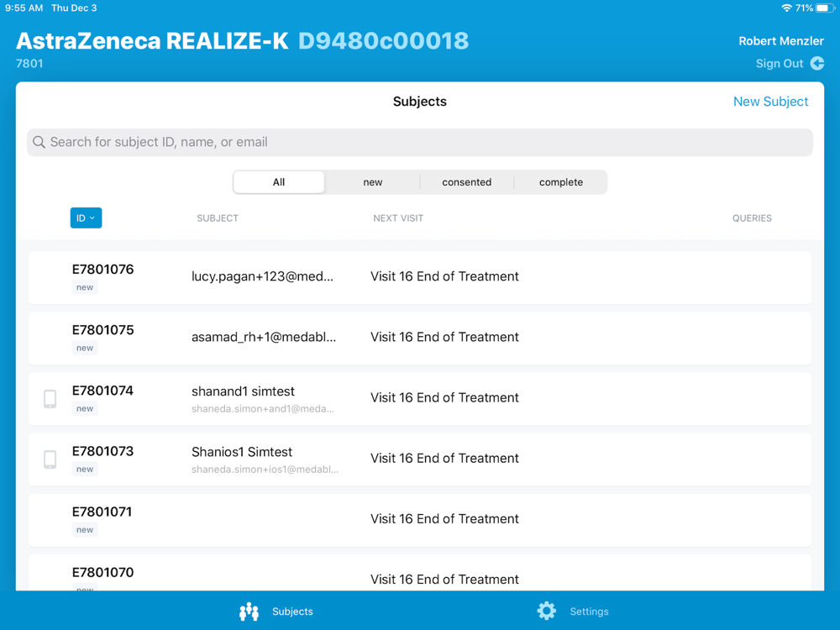Tap the Subjects people icon

249,612
